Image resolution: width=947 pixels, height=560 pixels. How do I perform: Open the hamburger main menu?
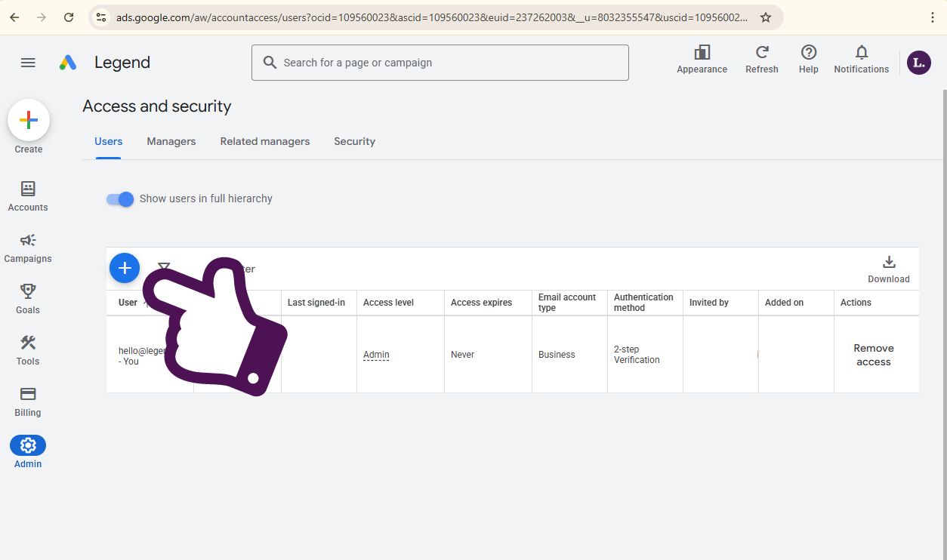[28, 63]
